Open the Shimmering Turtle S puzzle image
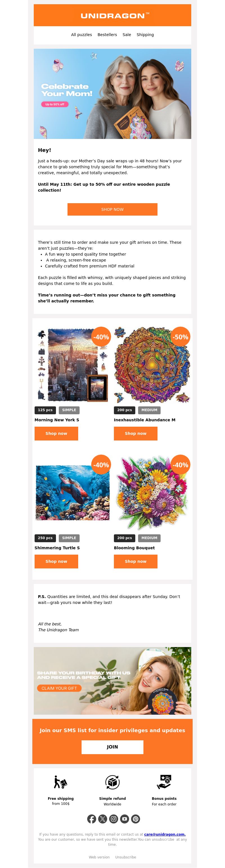This screenshot has width=225, height=868. 73,492
